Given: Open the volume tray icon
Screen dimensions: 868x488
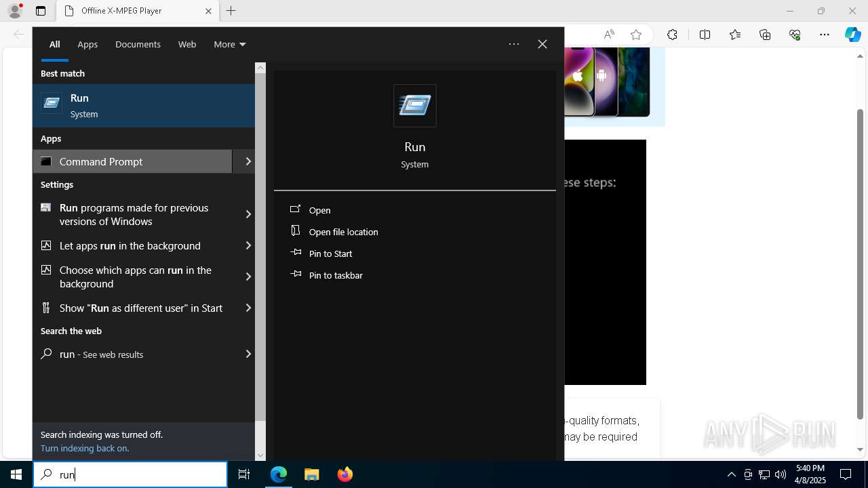Looking at the screenshot, I should 780,474.
